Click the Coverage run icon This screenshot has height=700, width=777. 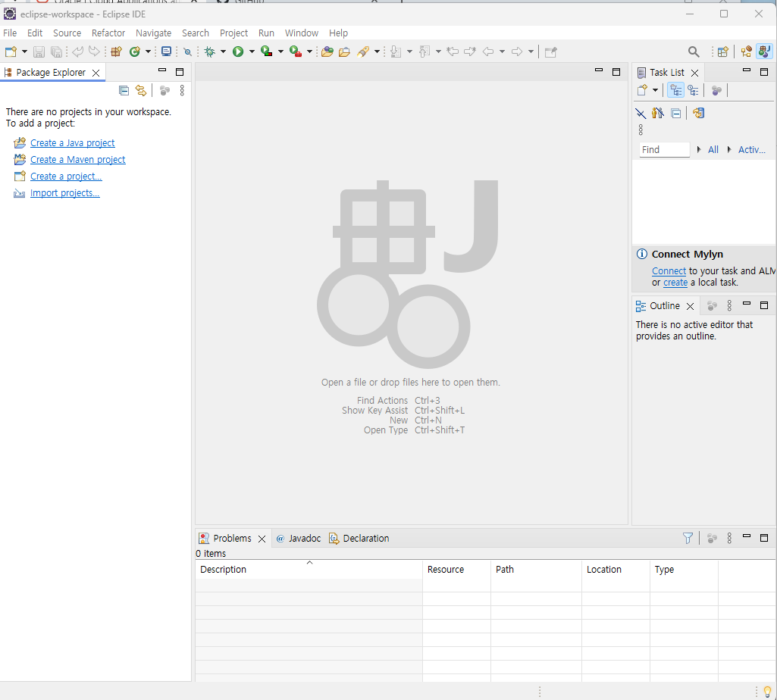coord(267,52)
